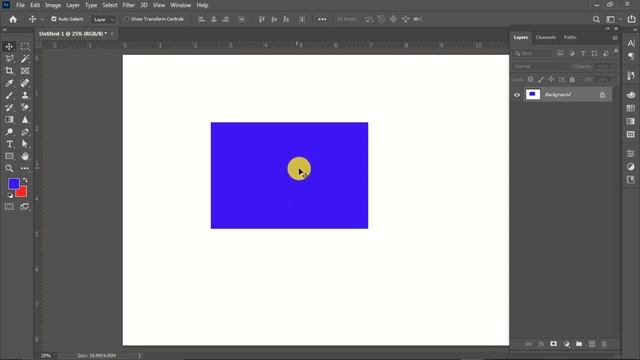The width and height of the screenshot is (640, 360).
Task: Hide the Background layer with eye icon
Action: tap(517, 95)
